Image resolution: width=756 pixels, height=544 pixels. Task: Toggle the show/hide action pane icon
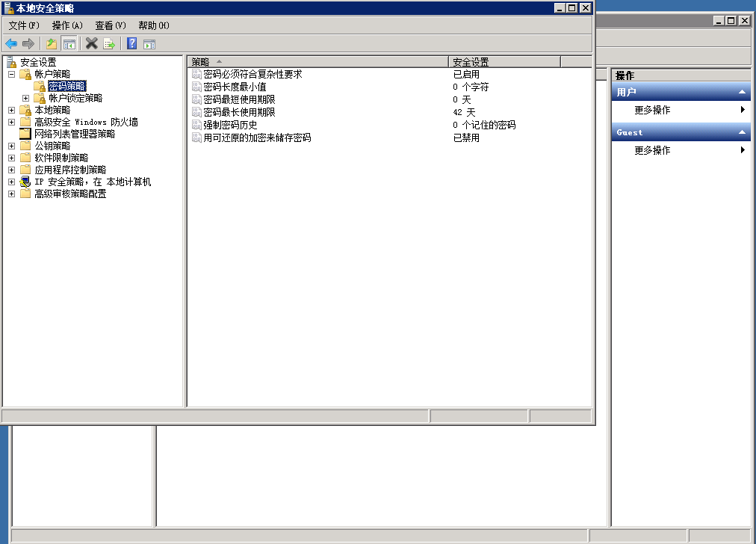point(150,43)
